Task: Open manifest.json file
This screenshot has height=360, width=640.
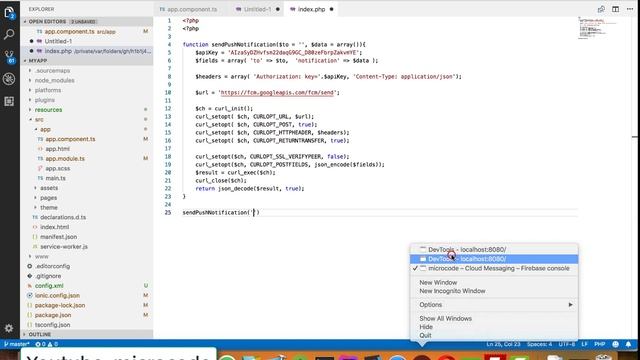Action: 58,237
